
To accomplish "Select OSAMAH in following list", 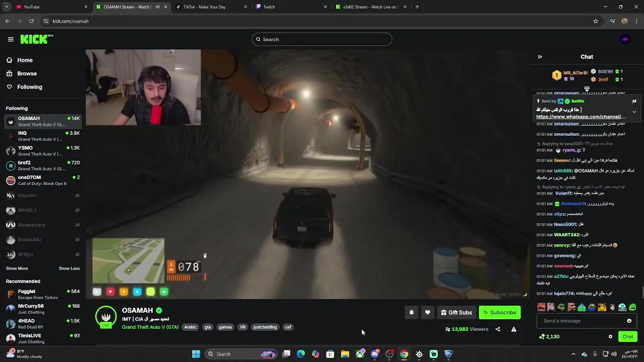I will pos(43,121).
